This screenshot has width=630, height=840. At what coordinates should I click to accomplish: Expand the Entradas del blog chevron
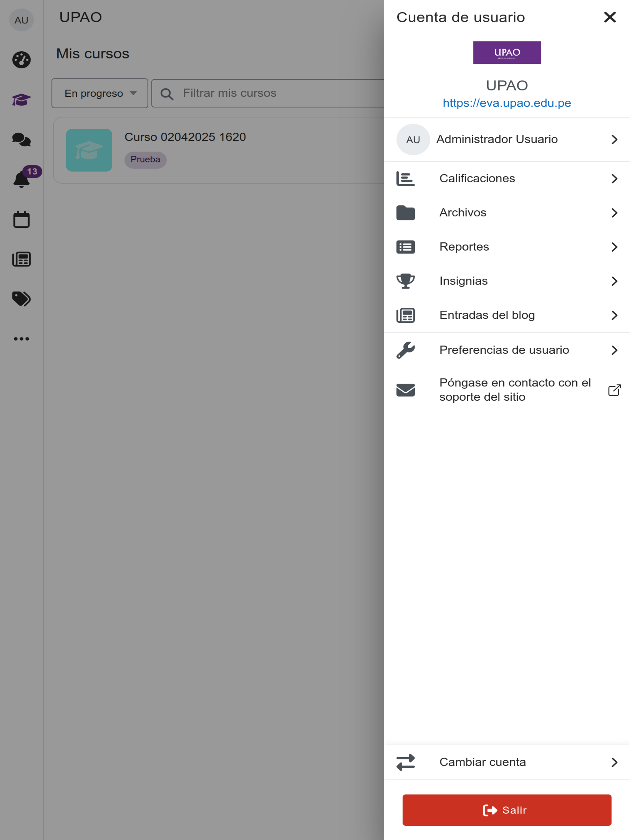pos(614,315)
